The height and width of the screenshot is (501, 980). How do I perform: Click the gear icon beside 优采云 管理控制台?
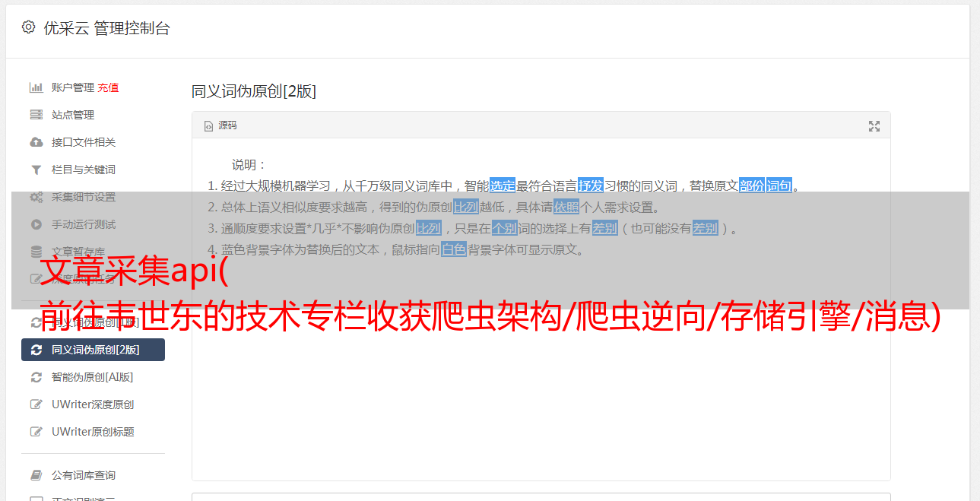[x=28, y=27]
